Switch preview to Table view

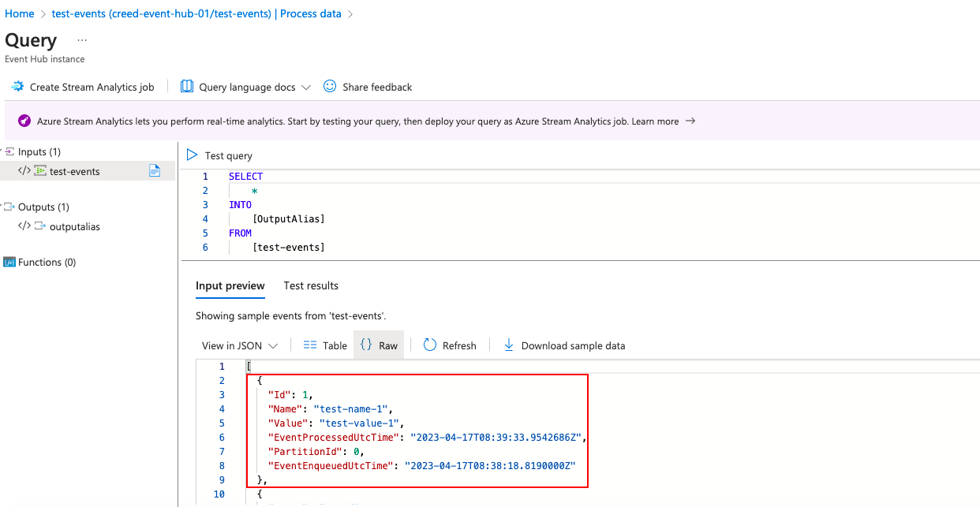[x=324, y=345]
